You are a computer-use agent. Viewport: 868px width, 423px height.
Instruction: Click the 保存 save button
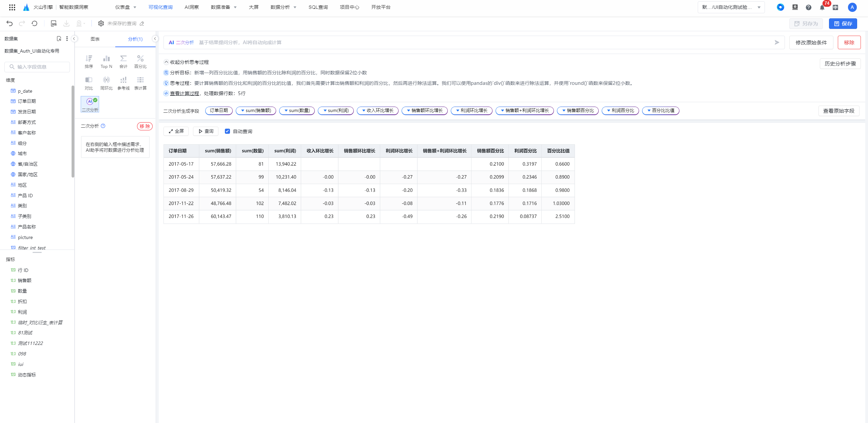843,24
